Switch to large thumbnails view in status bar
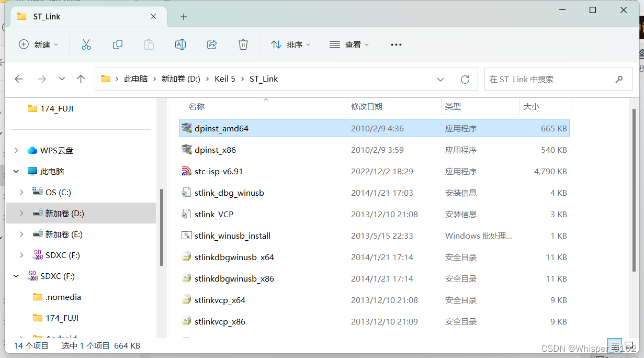The width and height of the screenshot is (644, 358). point(629,346)
